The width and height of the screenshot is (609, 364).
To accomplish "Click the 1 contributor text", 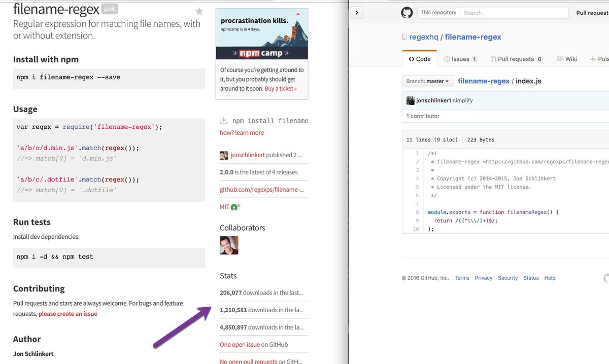I will tap(423, 116).
